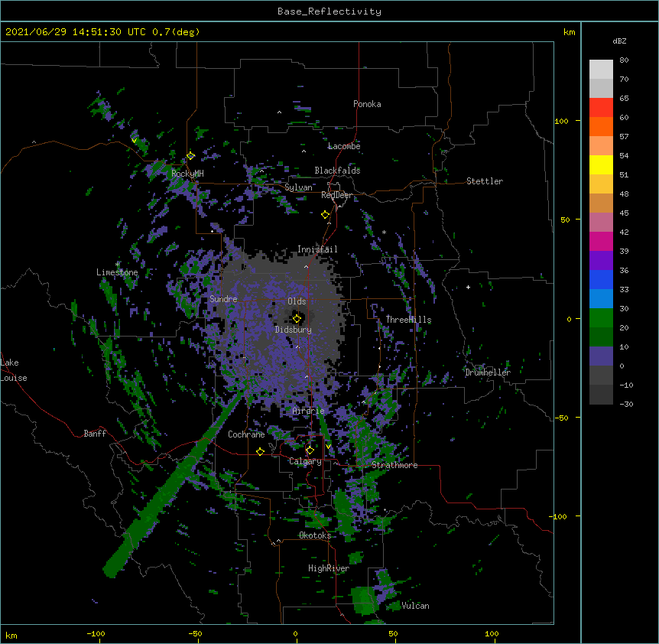
Task: Pick the bright yellow 51-54 dBZ legend swatch
Action: pyautogui.click(x=601, y=165)
